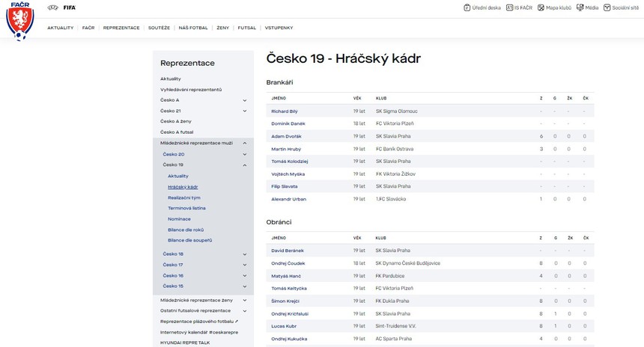Select VSTUPENKY in the top navigation

click(279, 28)
